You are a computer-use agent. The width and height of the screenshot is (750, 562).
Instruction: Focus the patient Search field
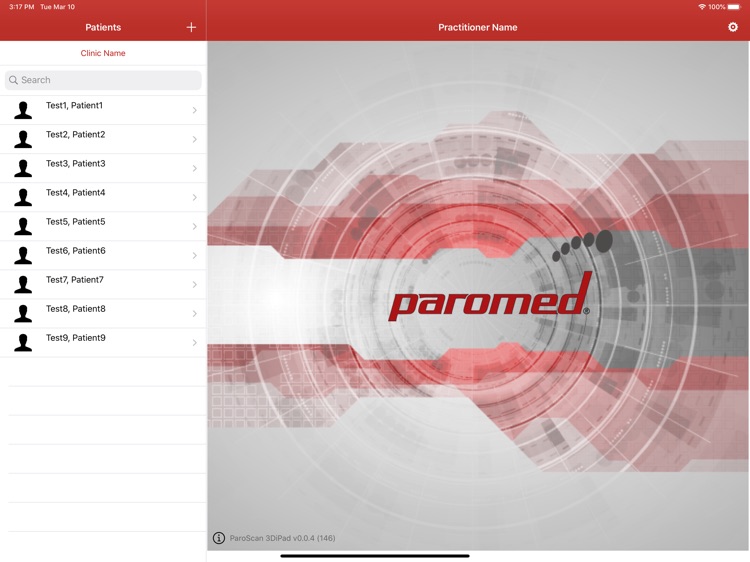click(x=103, y=80)
